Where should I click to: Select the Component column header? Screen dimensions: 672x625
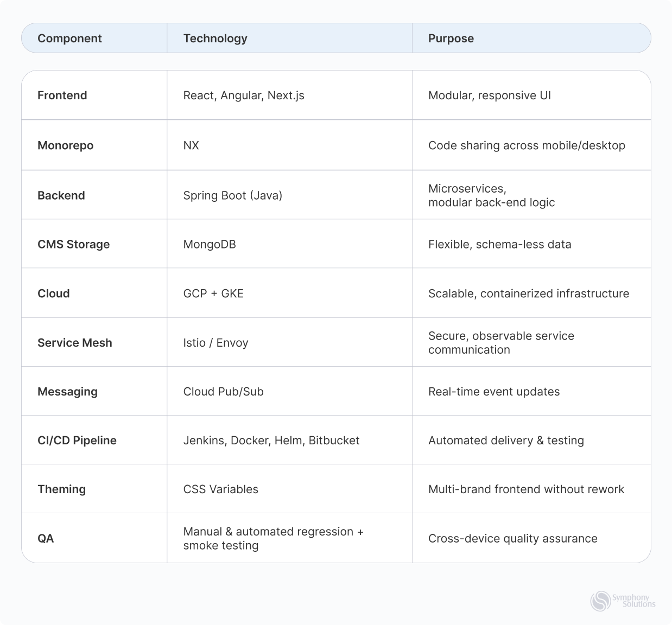click(x=69, y=39)
